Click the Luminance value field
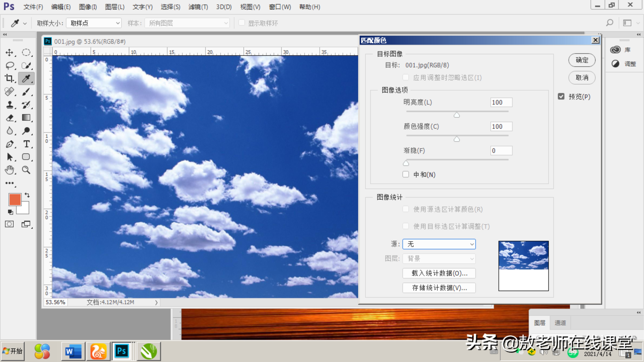Screen dimensions: 644x362 (x=501, y=102)
